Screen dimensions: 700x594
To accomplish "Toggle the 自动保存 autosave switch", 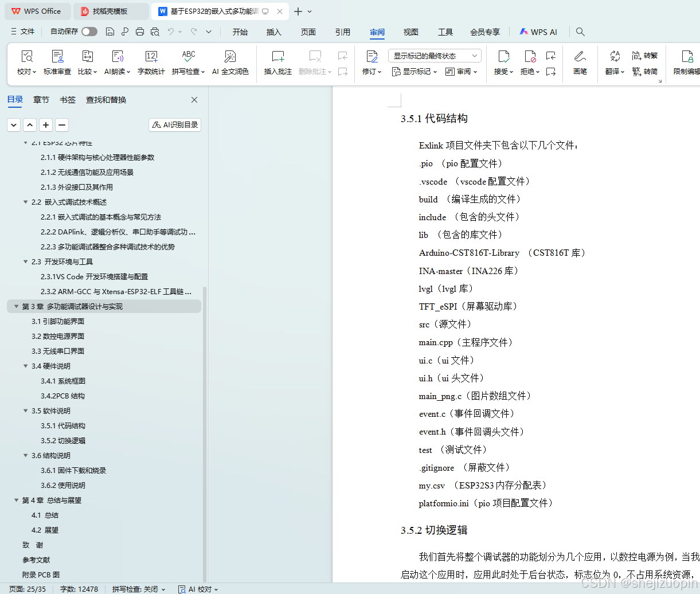I will [x=89, y=32].
